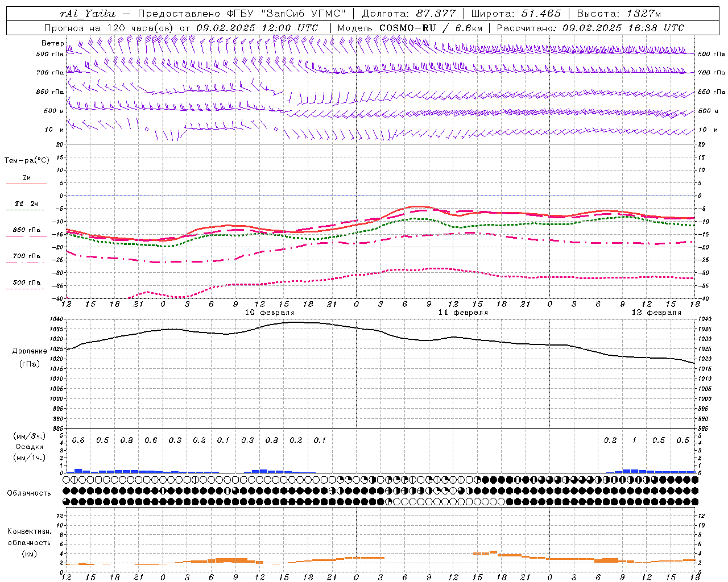Click the 10 февраля date label
728x582 pixels.
tap(270, 313)
